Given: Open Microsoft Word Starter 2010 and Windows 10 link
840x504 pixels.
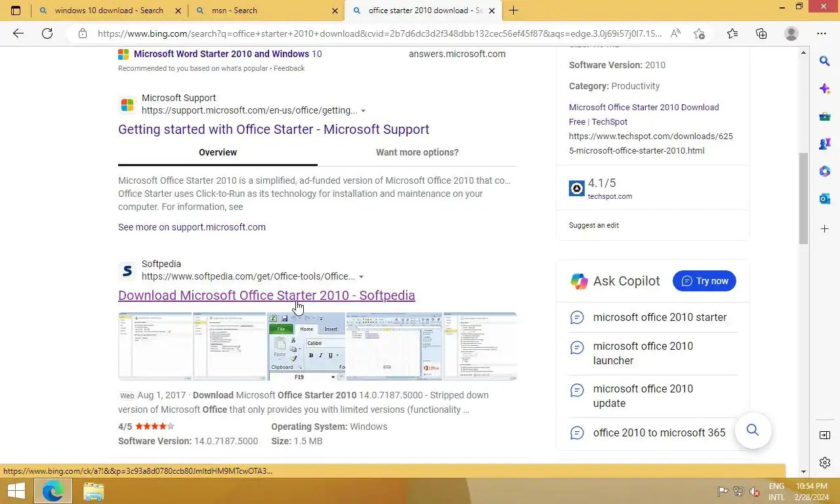Looking at the screenshot, I should pyautogui.click(x=228, y=54).
